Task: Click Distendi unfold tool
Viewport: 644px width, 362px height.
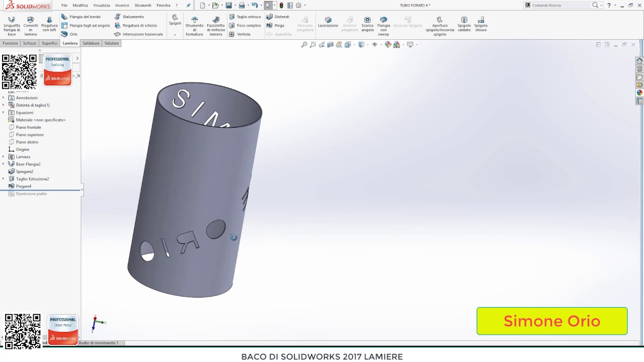Action: 278,17
